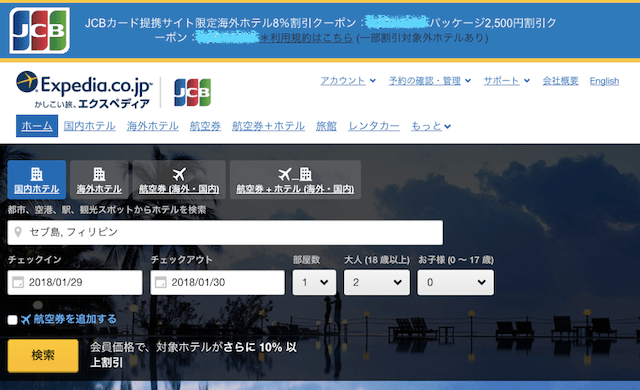640x390 pixels.
Task: Enable the 航空券を追加する checkbox
Action: click(x=13, y=320)
